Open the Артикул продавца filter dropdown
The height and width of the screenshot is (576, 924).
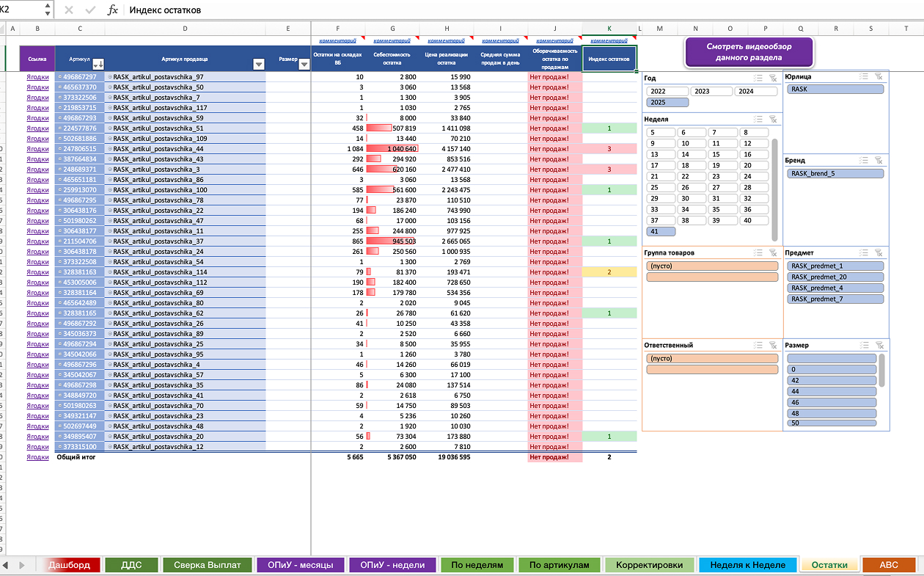click(x=258, y=64)
